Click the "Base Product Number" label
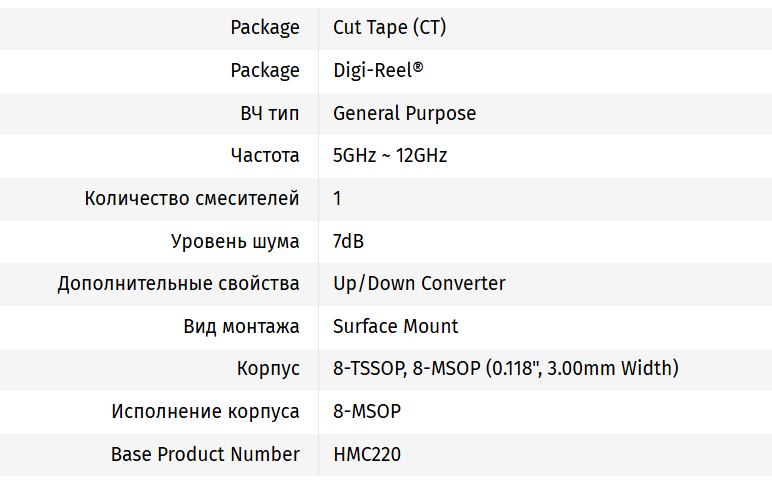The height and width of the screenshot is (489, 772). coord(205,454)
